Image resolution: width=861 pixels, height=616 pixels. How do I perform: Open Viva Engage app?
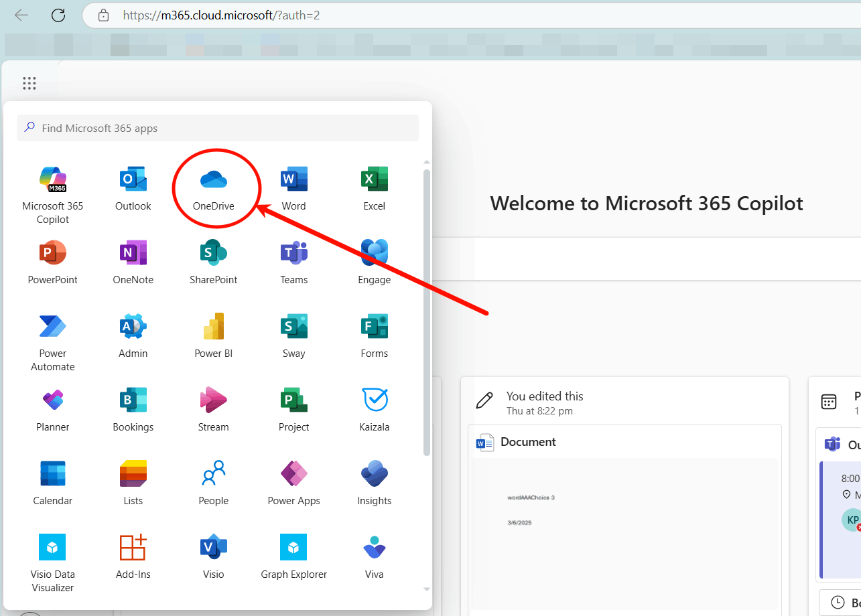click(x=375, y=261)
